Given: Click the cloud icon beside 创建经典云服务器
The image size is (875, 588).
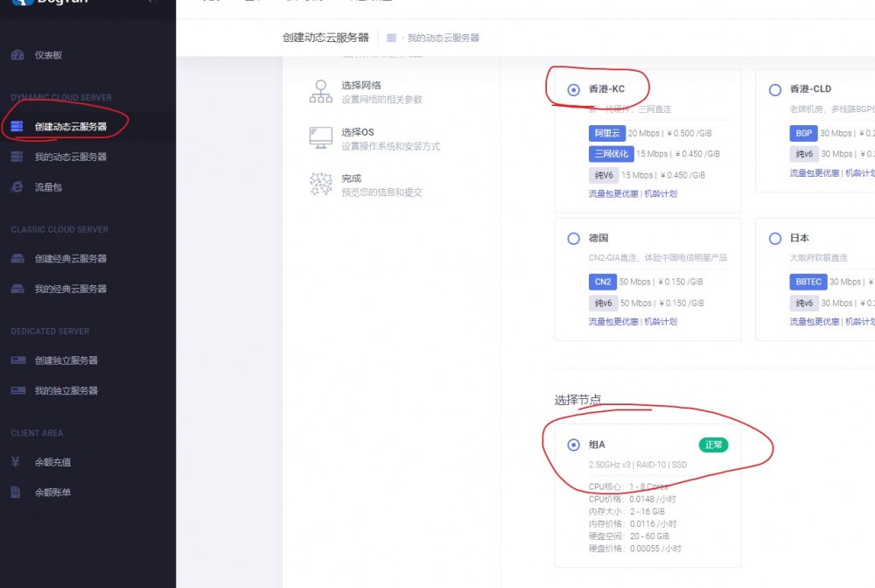Looking at the screenshot, I should [17, 259].
